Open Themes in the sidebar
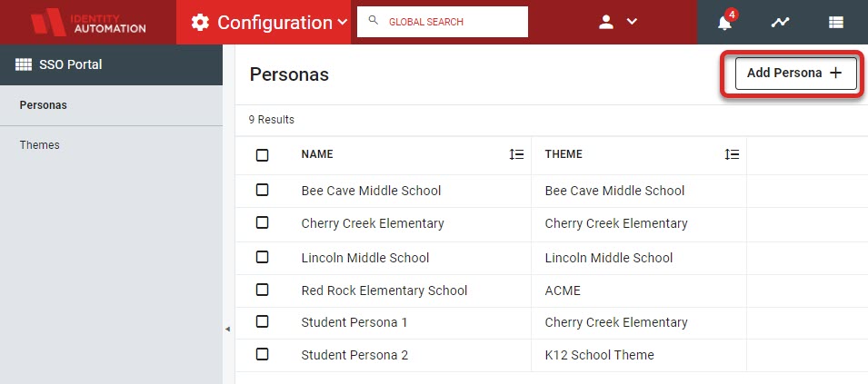The image size is (868, 384). pos(39,144)
